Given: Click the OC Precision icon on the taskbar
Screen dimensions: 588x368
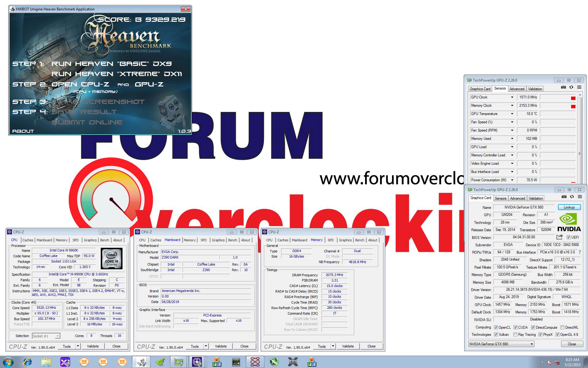Looking at the screenshot, I should pos(293,362).
